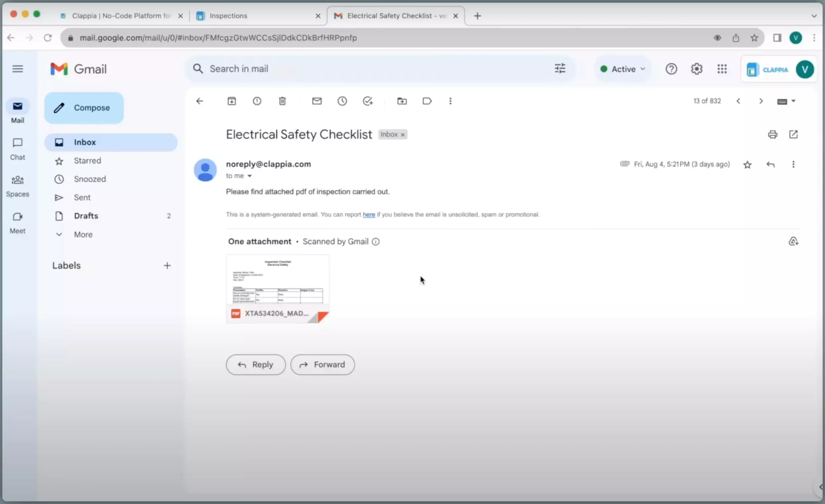Click the move to folder icon

(x=401, y=101)
